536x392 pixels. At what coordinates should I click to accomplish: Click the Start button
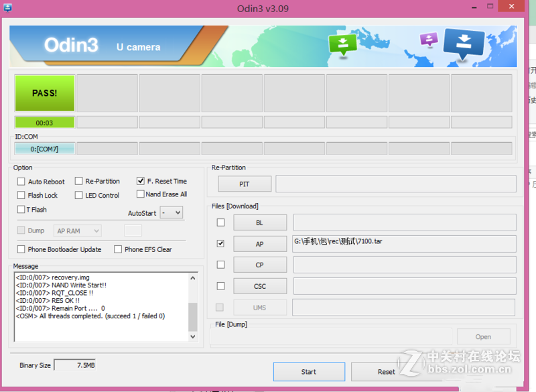pos(309,372)
